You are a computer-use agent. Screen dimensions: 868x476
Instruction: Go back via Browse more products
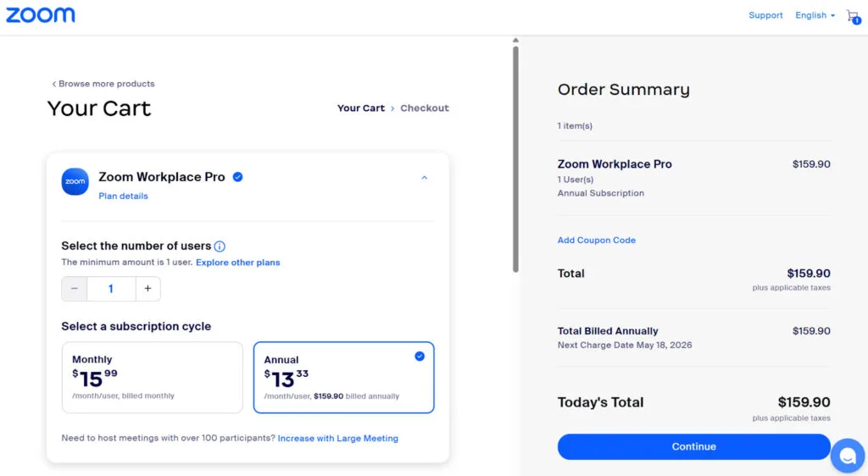point(103,84)
